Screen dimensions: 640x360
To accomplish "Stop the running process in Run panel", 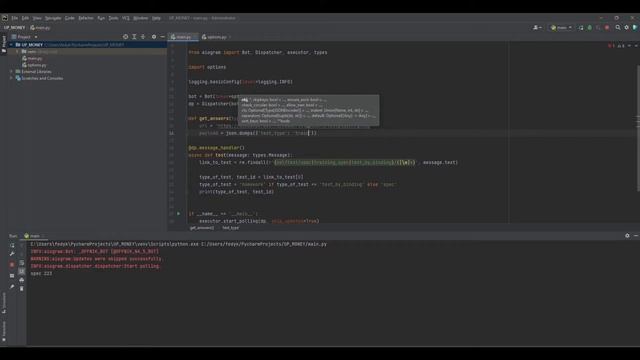I will point(12,264).
